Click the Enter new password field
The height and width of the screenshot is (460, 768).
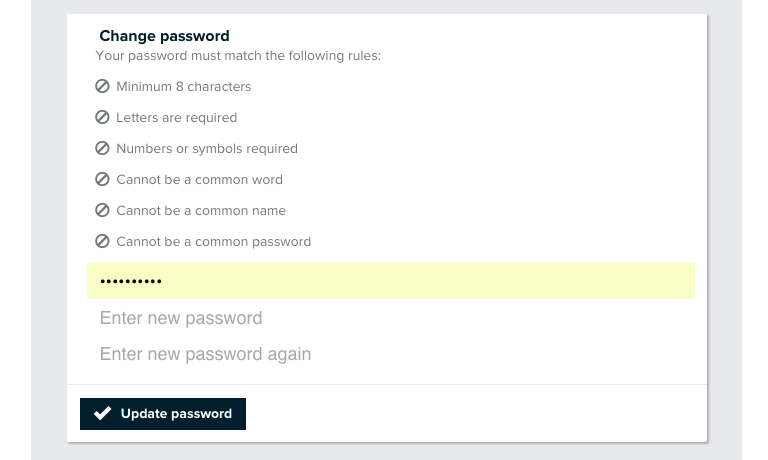pos(391,318)
